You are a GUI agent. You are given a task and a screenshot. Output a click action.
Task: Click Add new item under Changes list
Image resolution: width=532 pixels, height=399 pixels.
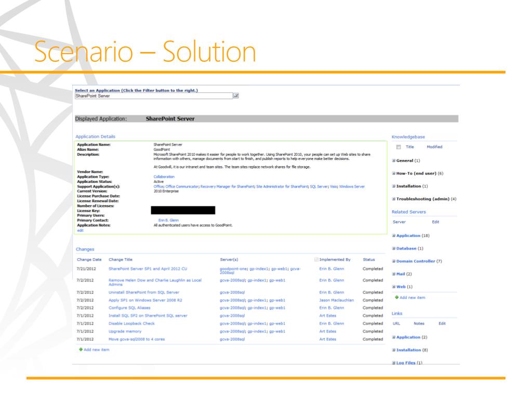point(96,350)
